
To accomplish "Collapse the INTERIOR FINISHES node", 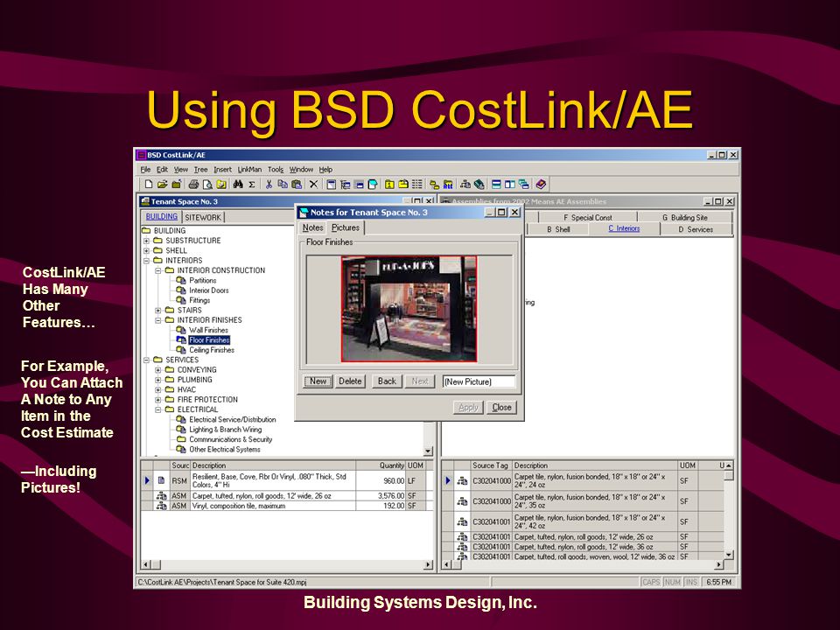I will 158,320.
